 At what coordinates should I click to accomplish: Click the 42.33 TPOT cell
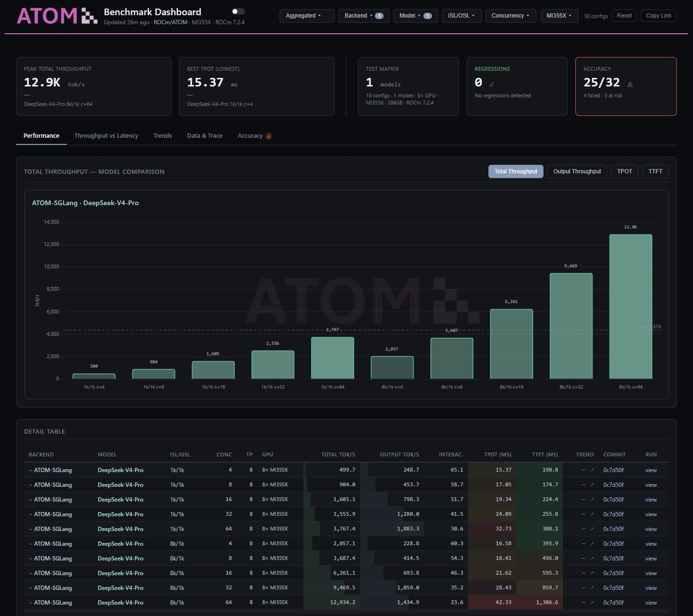tap(492, 603)
